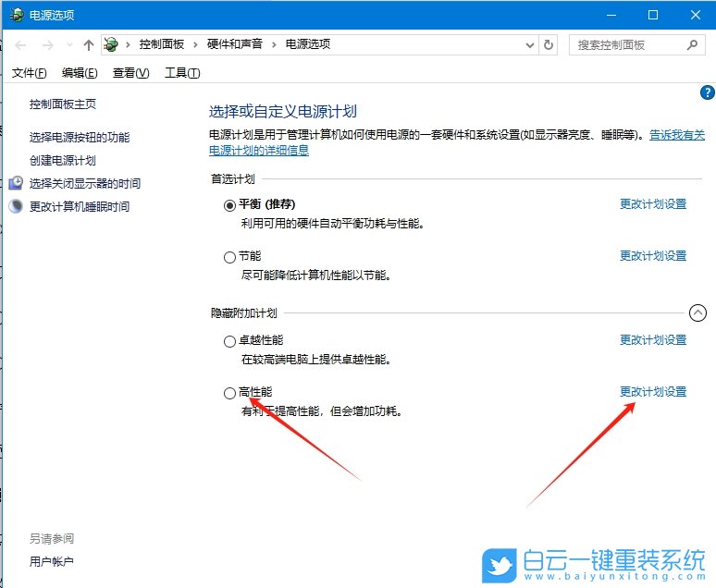Click 硬件和声音 in the breadcrumb
This screenshot has width=716, height=588.
(x=235, y=44)
